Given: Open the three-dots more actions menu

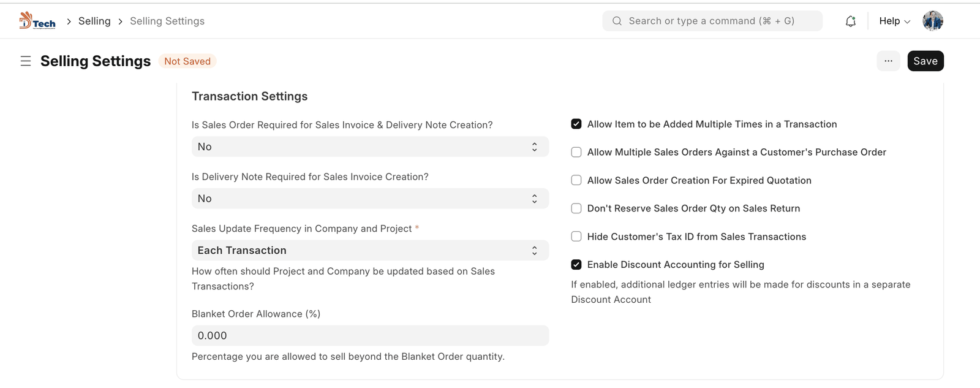Looking at the screenshot, I should coord(888,61).
